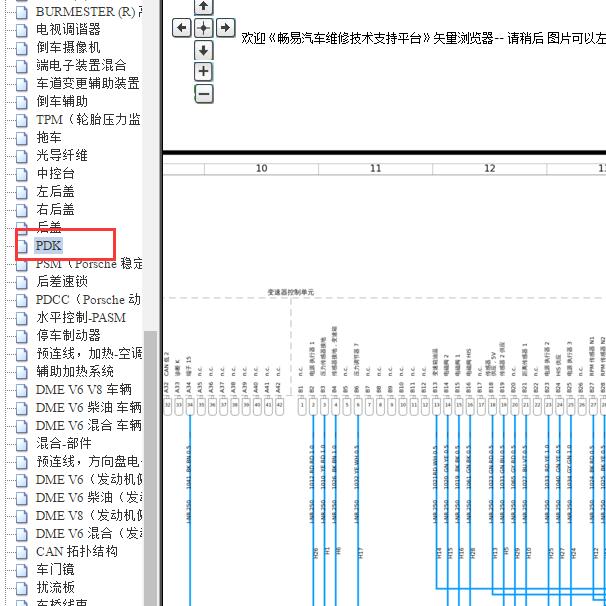Click the page icon beside 辅助加热系统
The image size is (606, 606).
point(22,373)
